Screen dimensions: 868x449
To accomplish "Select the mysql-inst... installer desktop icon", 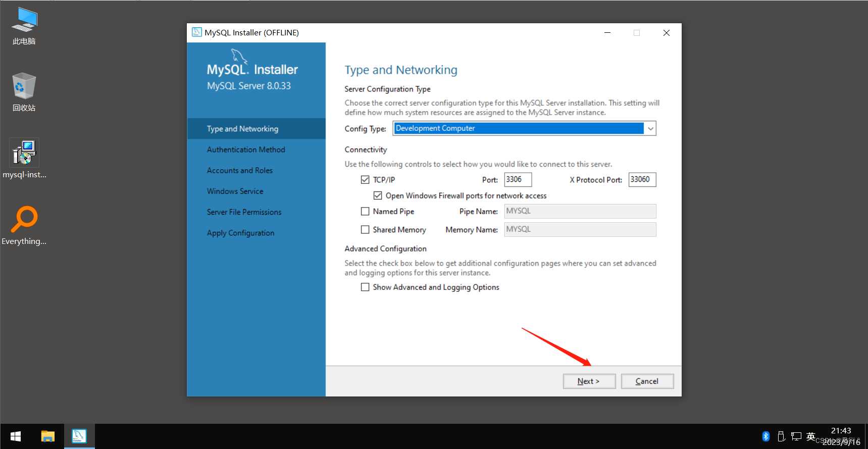I will pyautogui.click(x=24, y=159).
